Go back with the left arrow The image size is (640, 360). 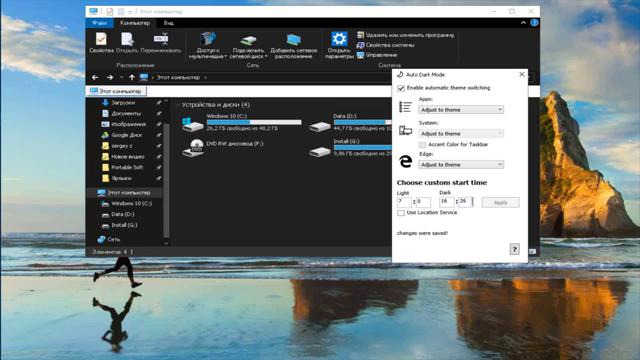pyautogui.click(x=95, y=77)
